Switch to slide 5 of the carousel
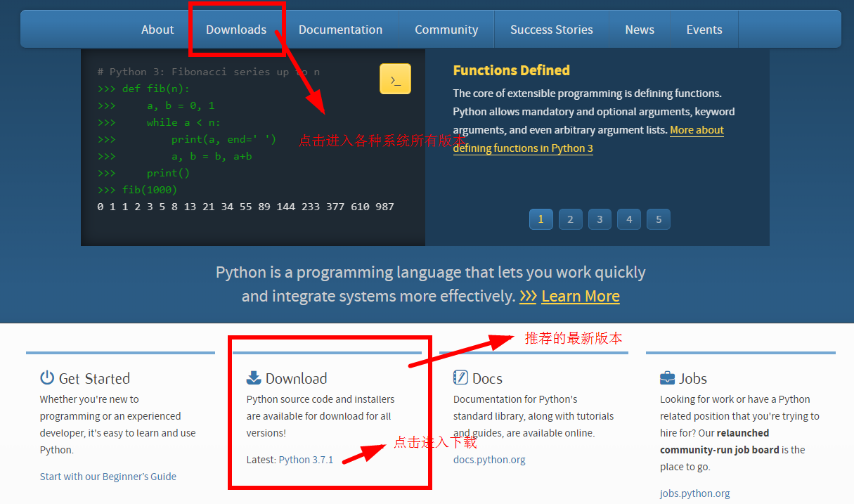 (x=659, y=219)
